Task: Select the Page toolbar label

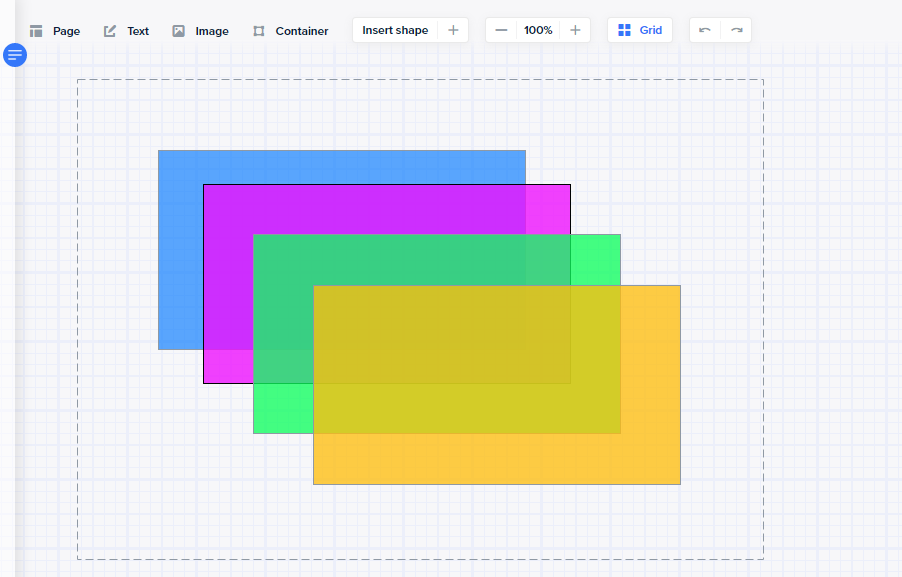Action: (66, 31)
